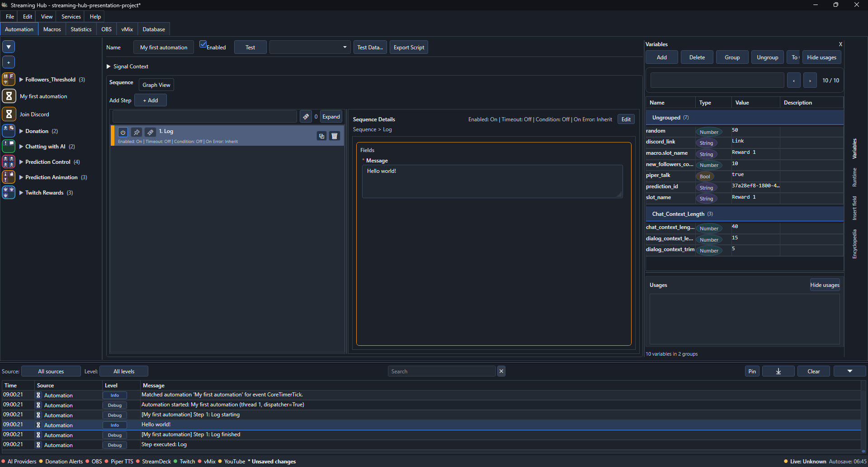Expand the Signal Context section

[x=108, y=67]
